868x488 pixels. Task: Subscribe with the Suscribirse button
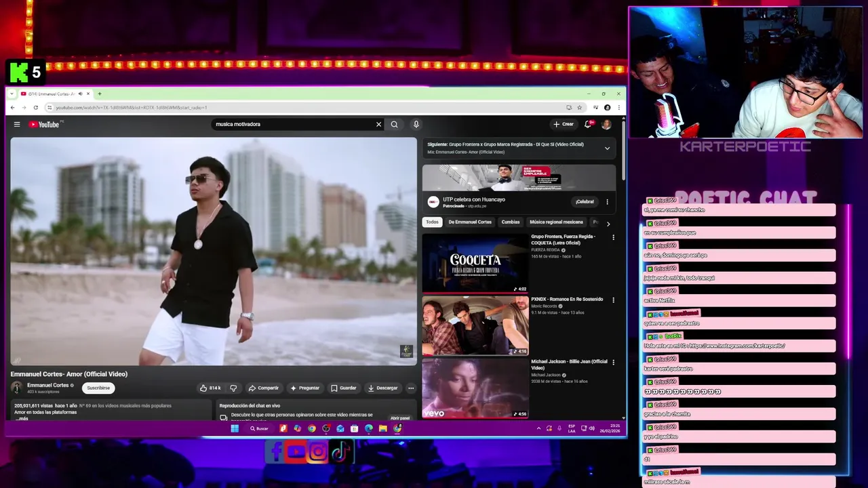[98, 388]
